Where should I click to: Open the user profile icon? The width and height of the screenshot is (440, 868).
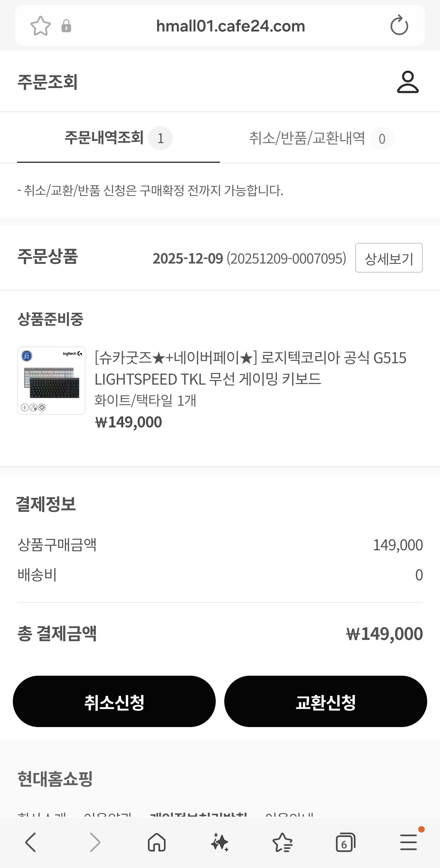(x=408, y=82)
